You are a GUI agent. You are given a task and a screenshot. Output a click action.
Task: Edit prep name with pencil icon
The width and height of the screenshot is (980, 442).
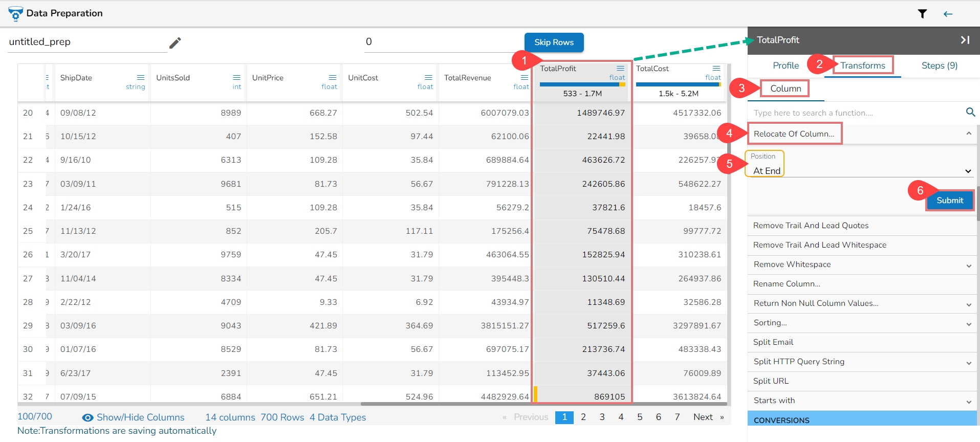click(175, 43)
